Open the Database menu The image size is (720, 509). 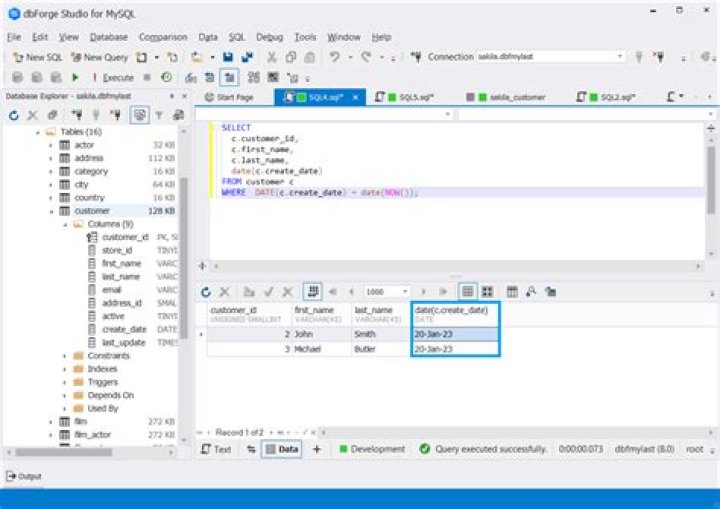[x=108, y=37]
